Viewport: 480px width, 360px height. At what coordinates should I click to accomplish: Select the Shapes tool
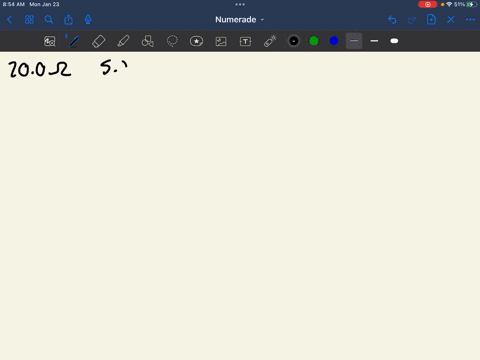click(148, 41)
